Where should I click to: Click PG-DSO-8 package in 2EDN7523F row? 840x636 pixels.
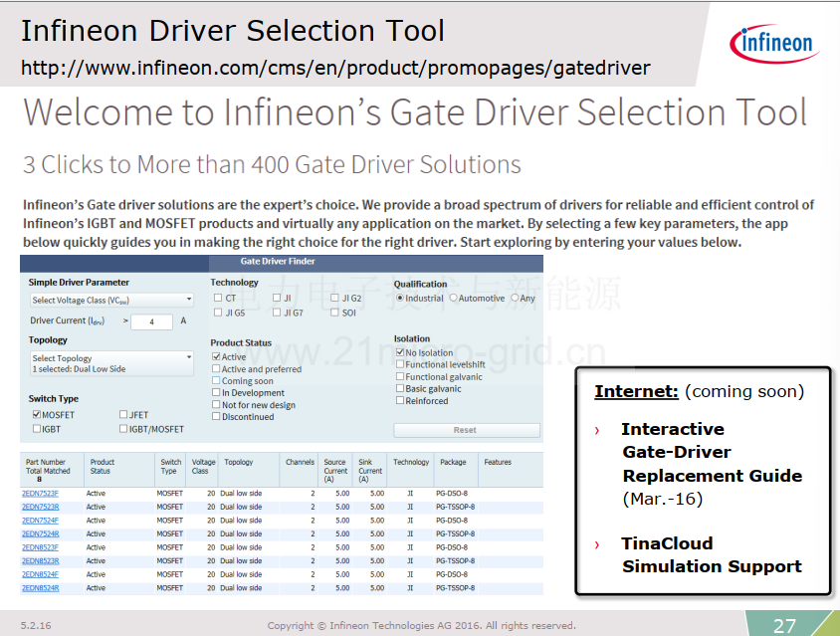[452, 494]
